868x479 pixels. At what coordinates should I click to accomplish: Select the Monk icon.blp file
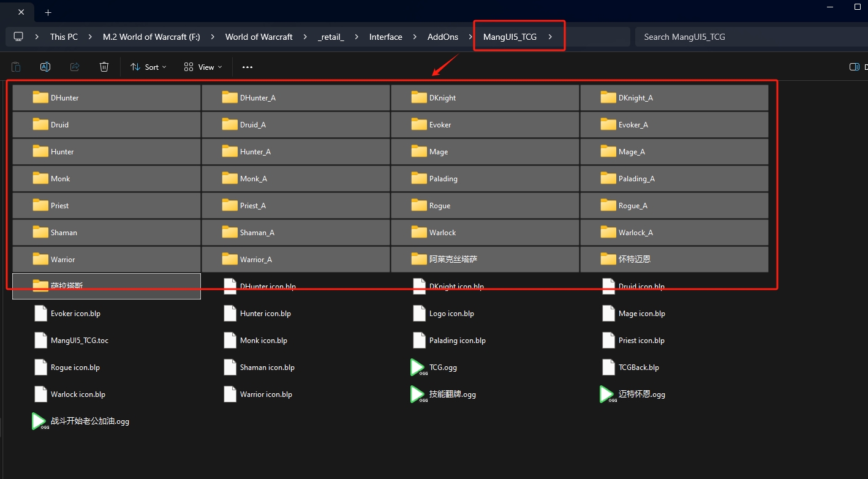click(x=296, y=340)
